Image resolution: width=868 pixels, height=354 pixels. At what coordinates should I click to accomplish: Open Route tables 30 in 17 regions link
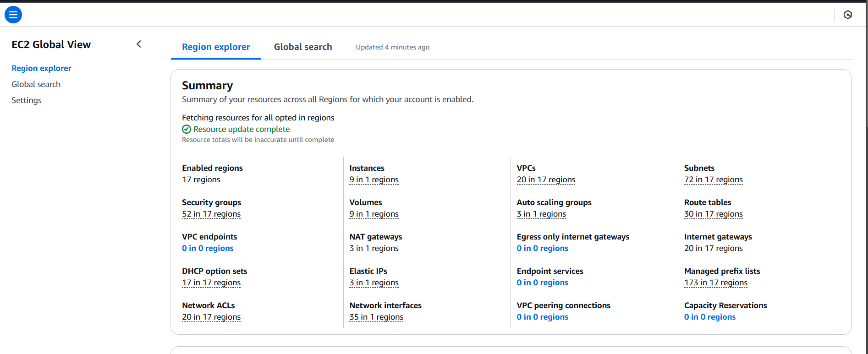click(x=713, y=214)
